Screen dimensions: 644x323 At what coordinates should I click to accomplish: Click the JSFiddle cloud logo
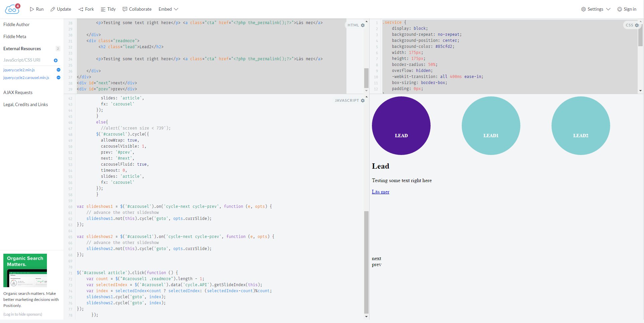tap(12, 9)
